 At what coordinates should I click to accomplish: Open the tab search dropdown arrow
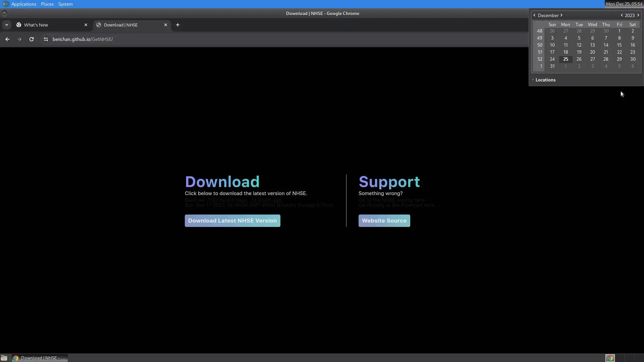tap(6, 25)
